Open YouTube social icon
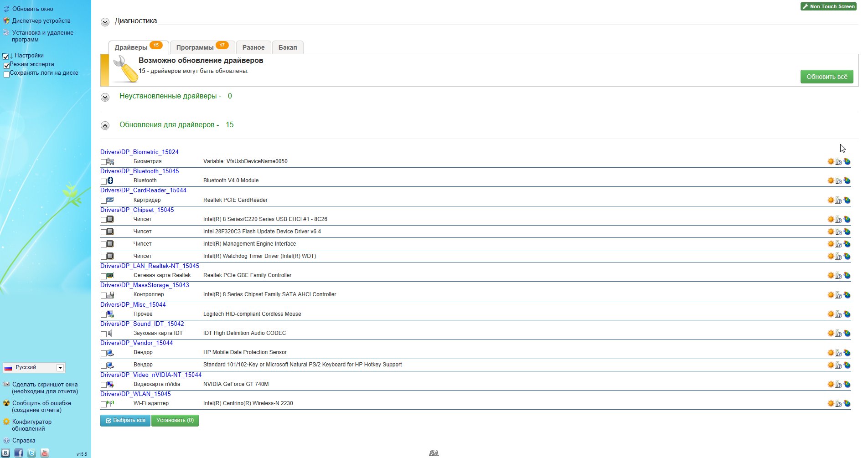Screen dimensions: 868x458 click(45, 453)
